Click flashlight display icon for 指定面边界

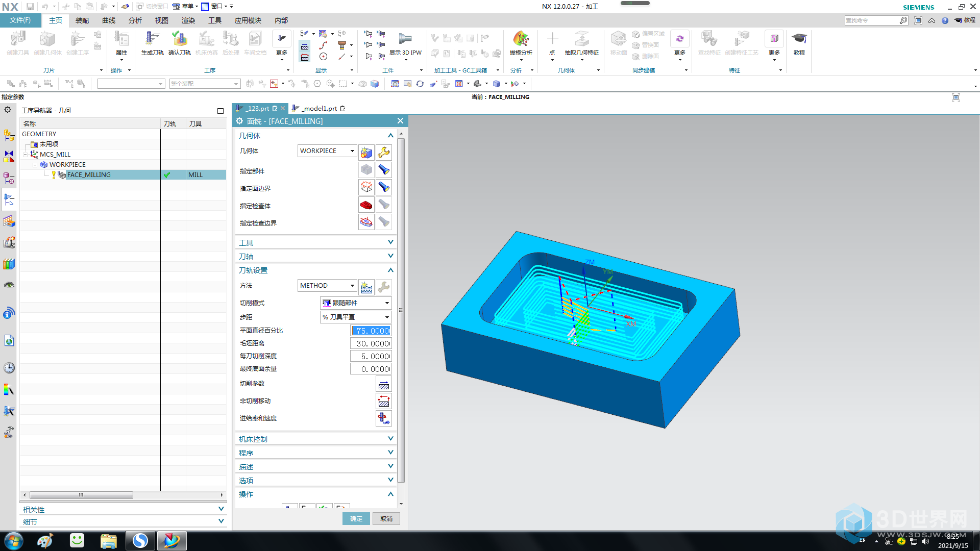384,187
